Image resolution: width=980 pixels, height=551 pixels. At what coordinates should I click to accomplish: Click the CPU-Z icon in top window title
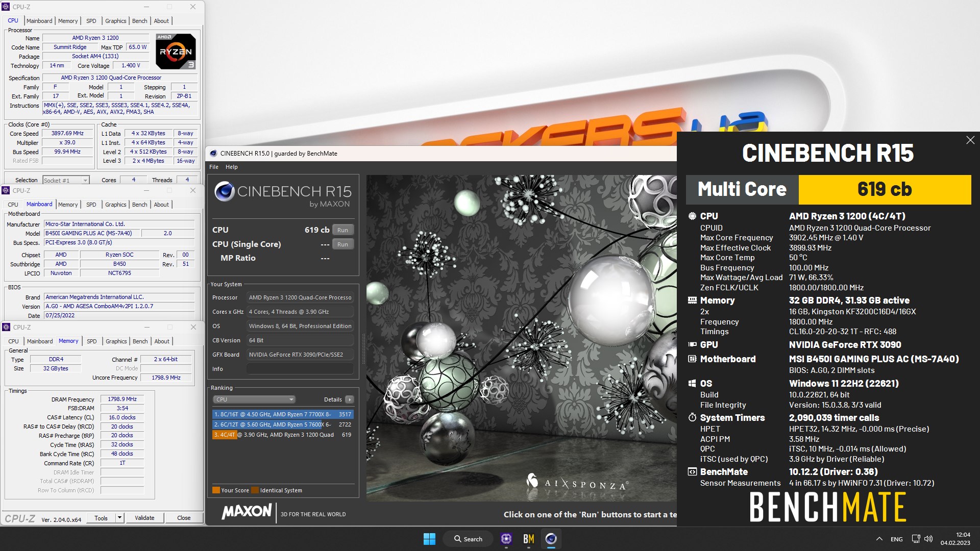pos(6,7)
